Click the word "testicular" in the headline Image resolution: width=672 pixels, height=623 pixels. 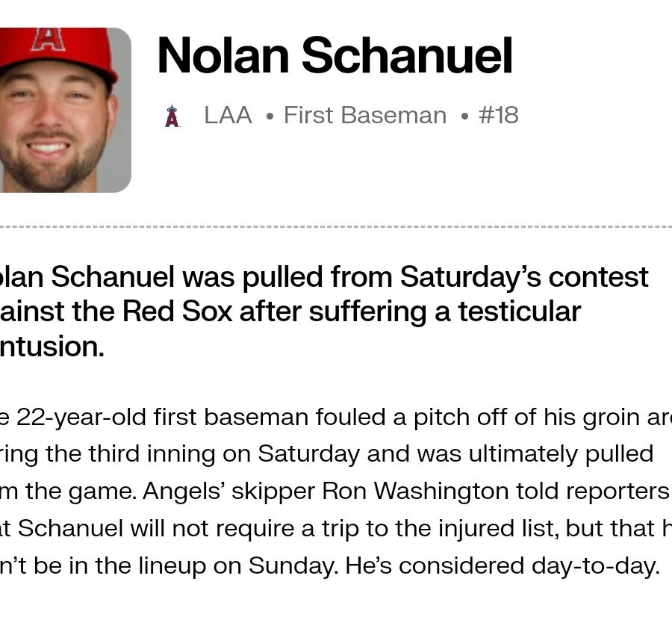(520, 311)
